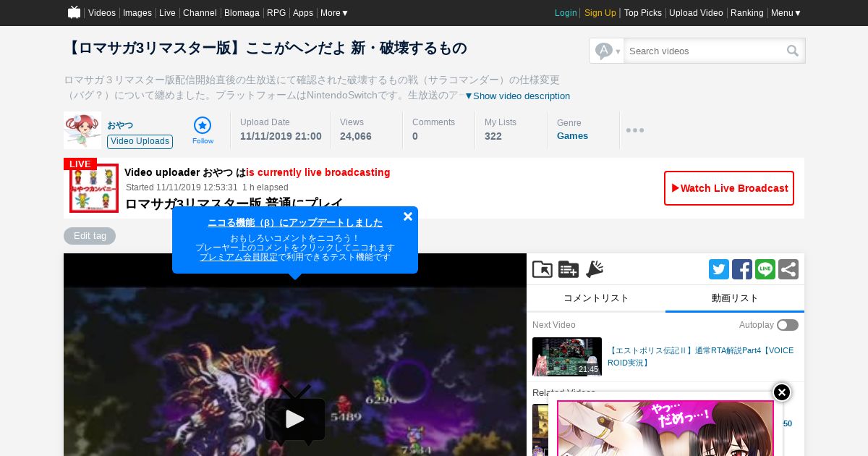Screen dimensions: 868x456
Task: Click the Niconico TV logo icon
Action: point(74,12)
